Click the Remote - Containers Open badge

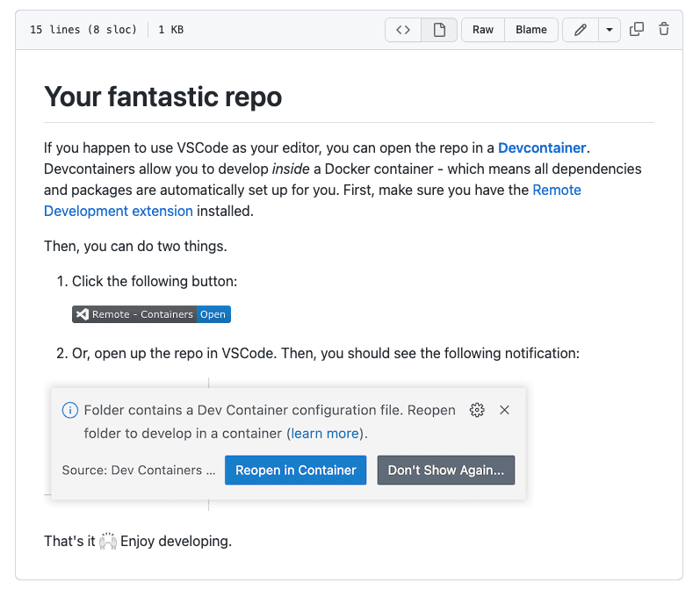click(151, 314)
